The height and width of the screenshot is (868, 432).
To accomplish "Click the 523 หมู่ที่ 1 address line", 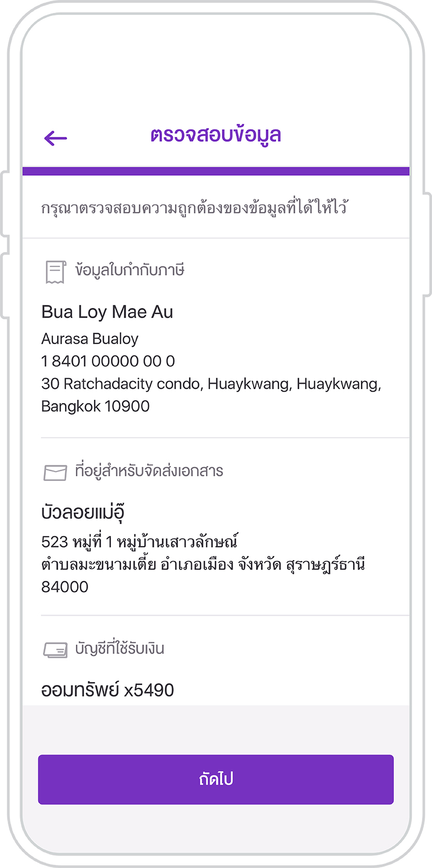I will [x=139, y=541].
